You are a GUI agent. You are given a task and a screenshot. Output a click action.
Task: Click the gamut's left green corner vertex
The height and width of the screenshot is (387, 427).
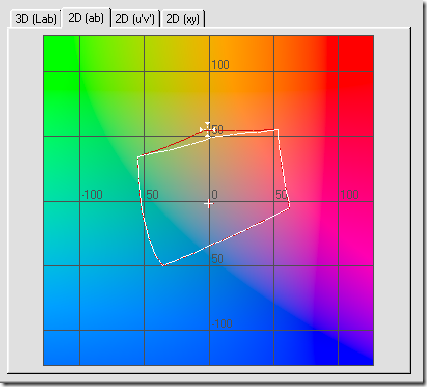[x=138, y=156]
